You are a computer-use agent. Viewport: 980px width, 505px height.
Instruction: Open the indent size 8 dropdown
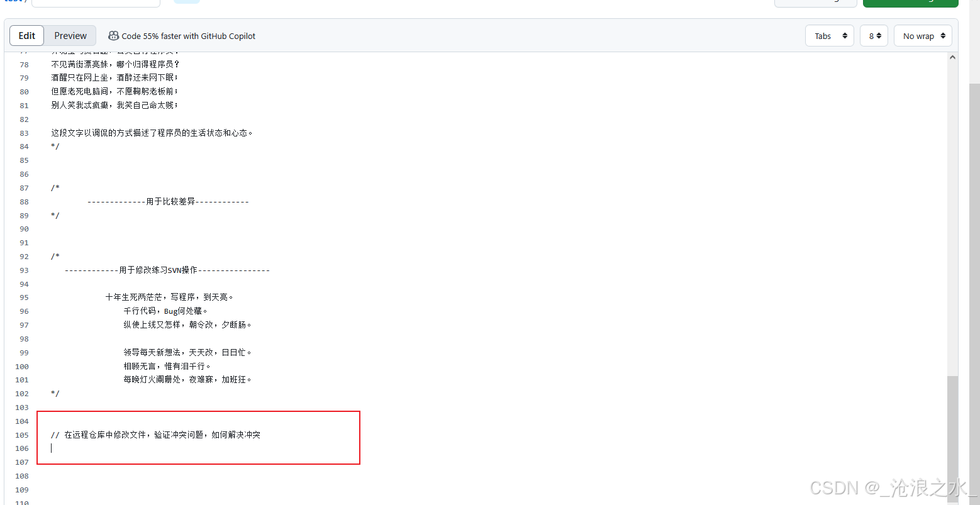874,36
